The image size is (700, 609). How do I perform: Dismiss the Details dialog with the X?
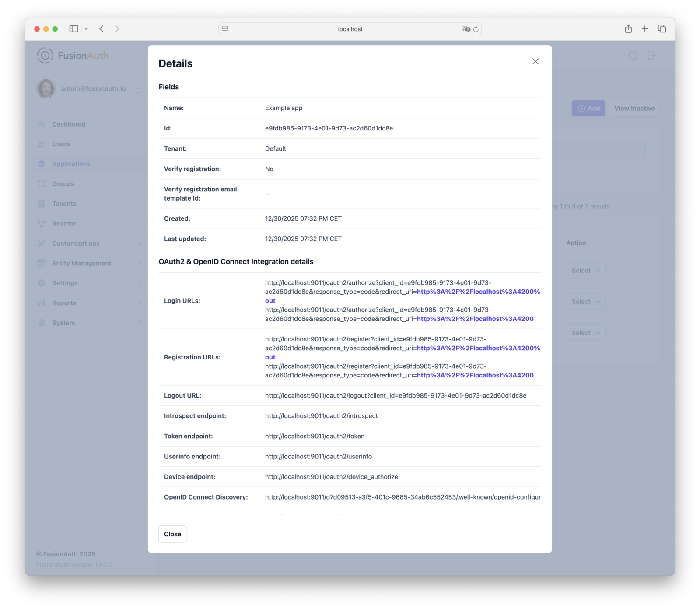[x=535, y=61]
